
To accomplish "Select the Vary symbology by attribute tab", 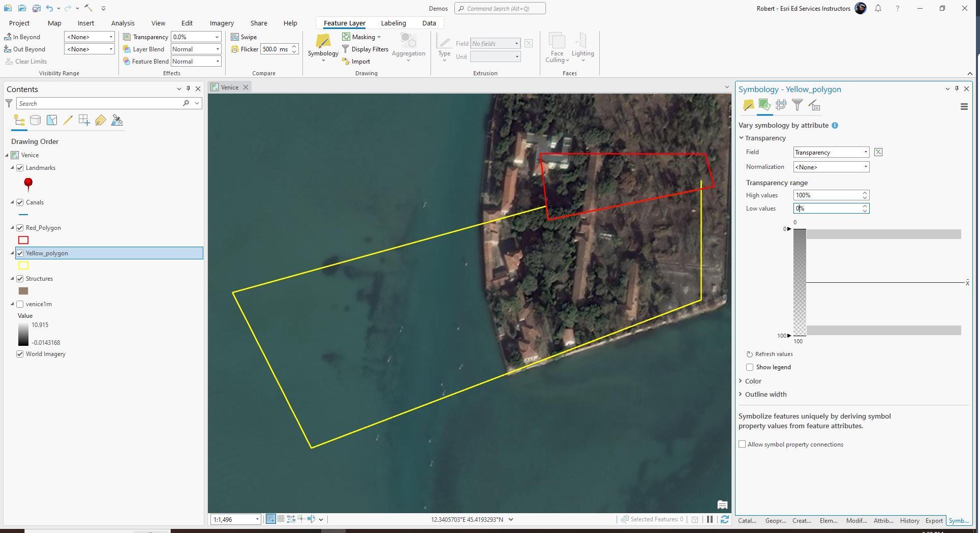I will 764,105.
